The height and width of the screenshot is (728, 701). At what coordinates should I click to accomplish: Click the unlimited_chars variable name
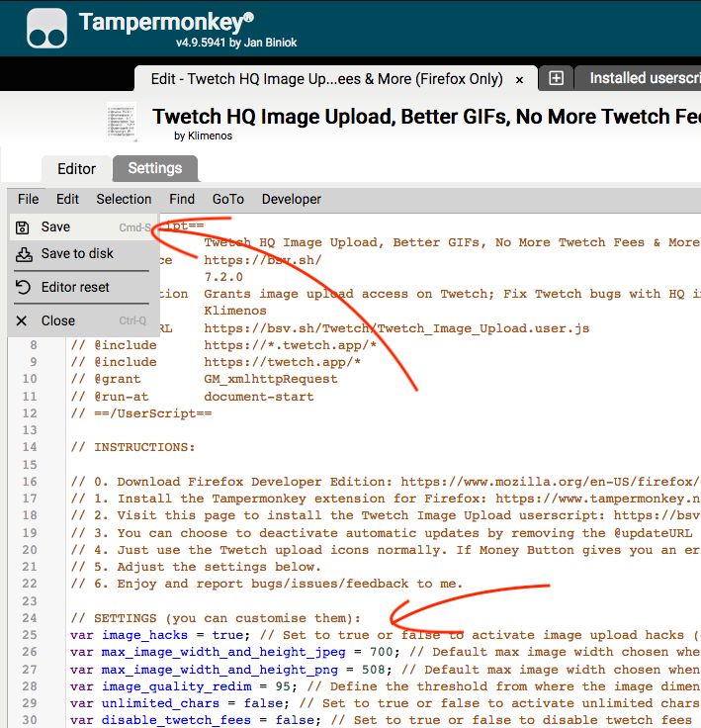point(160,703)
